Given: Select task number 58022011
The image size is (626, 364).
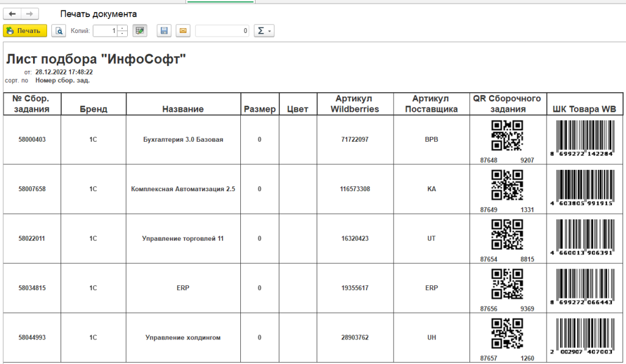Looking at the screenshot, I should point(32,238).
